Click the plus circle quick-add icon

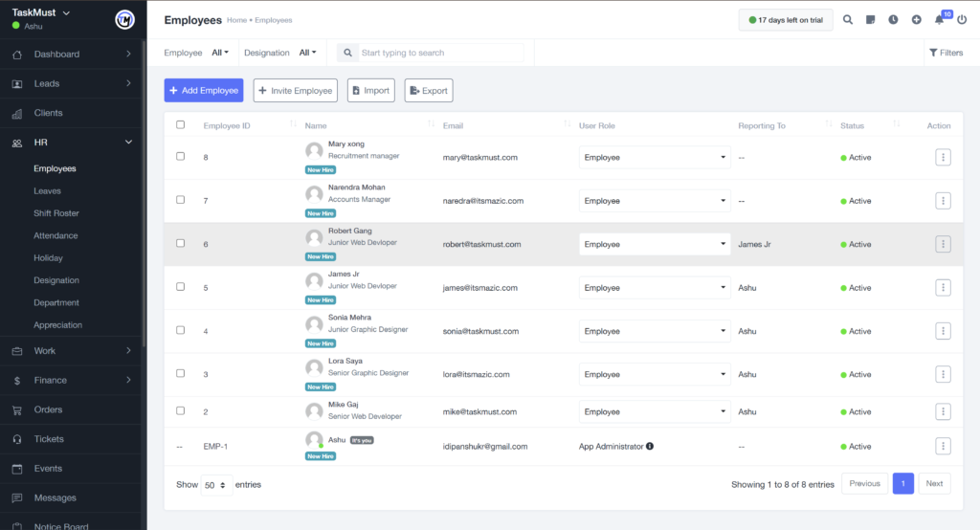click(x=916, y=19)
